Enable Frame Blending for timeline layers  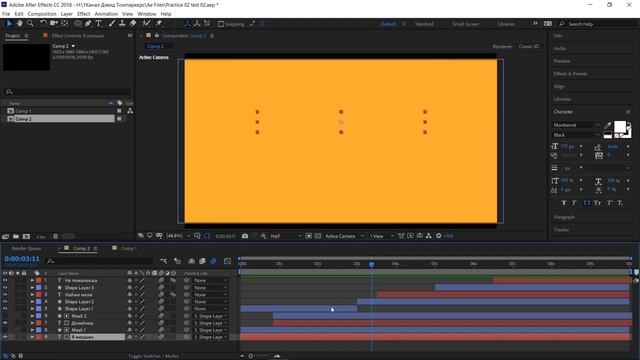pyautogui.click(x=202, y=261)
